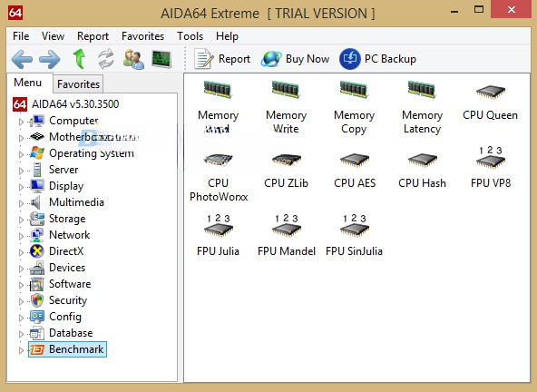This screenshot has height=392, width=537.
Task: Switch to the Favorites tab
Action: [78, 84]
